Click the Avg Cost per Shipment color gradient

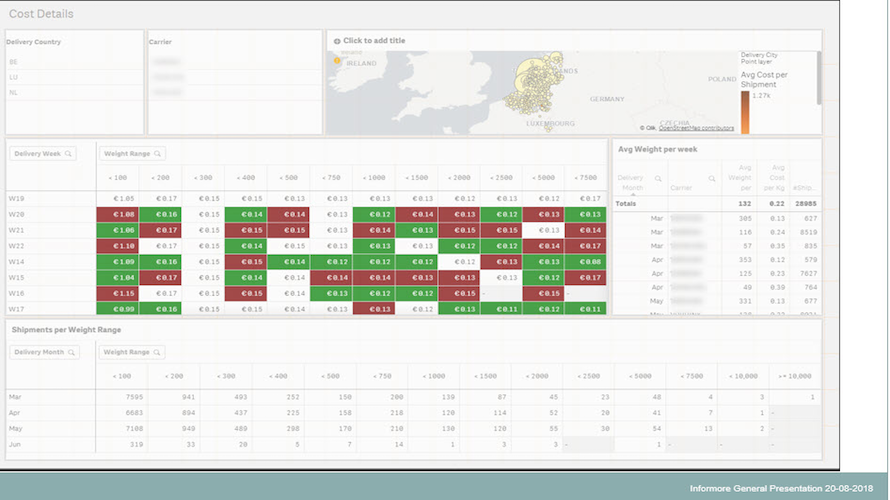[745, 112]
